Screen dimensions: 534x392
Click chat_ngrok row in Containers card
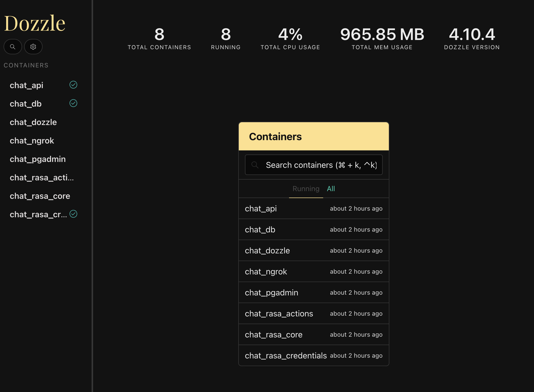coord(313,272)
